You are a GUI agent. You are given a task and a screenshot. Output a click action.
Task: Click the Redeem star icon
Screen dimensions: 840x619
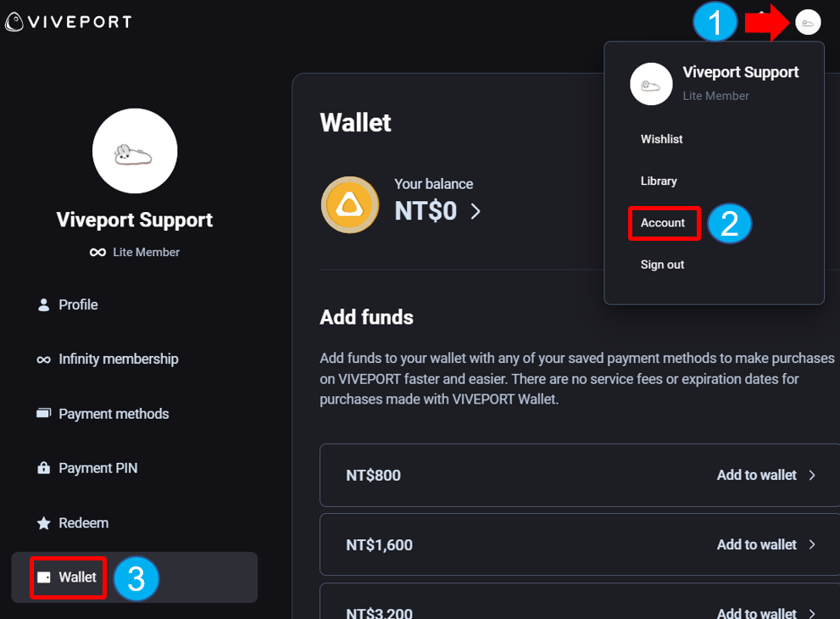43,523
